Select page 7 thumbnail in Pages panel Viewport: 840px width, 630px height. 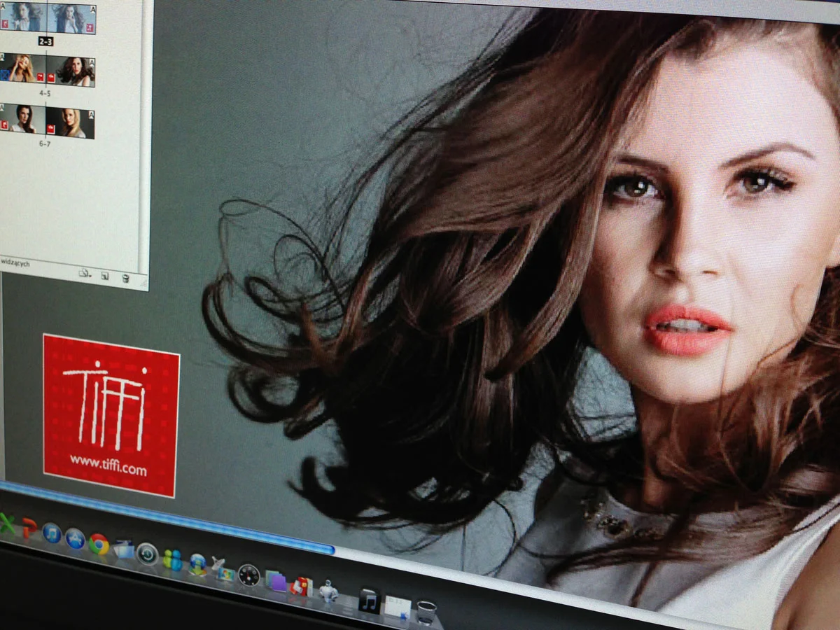[x=70, y=122]
